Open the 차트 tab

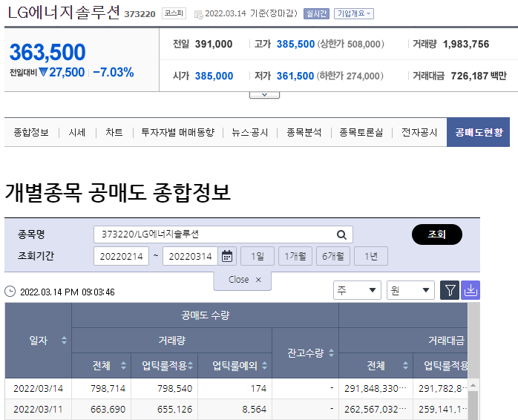tap(114, 133)
